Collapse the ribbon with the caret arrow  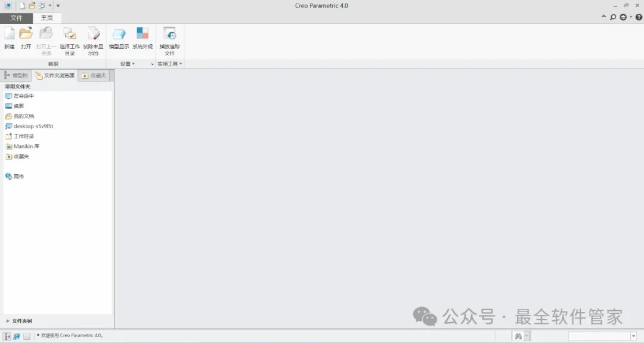[603, 17]
